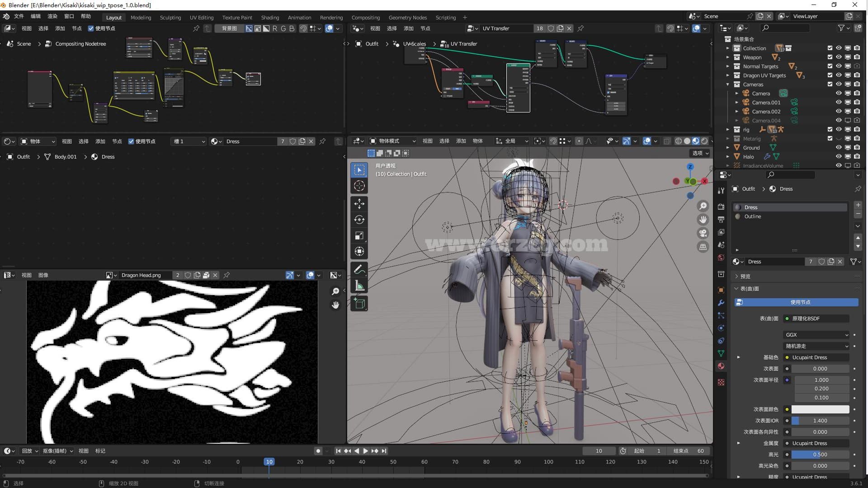This screenshot has height=488, width=868.
Task: Open the Slot 1 dropdown
Action: click(189, 141)
